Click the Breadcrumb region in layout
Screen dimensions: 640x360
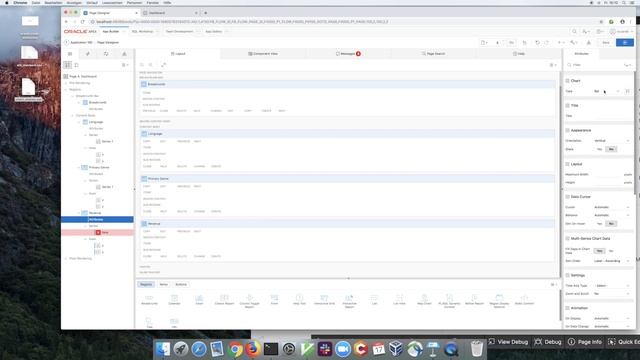click(347, 84)
